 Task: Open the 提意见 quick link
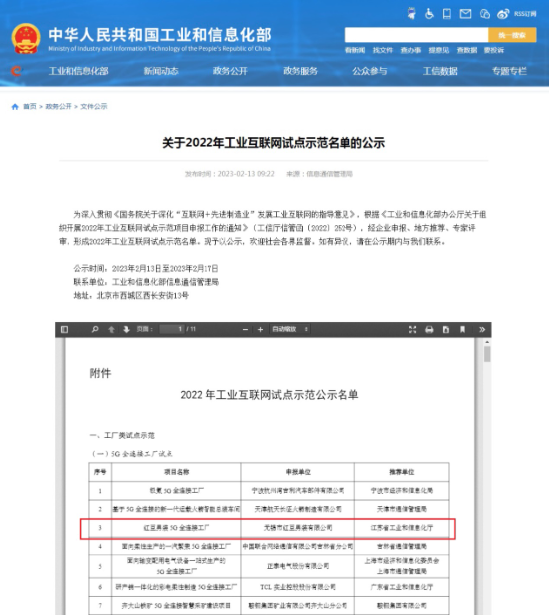pyautogui.click(x=438, y=50)
